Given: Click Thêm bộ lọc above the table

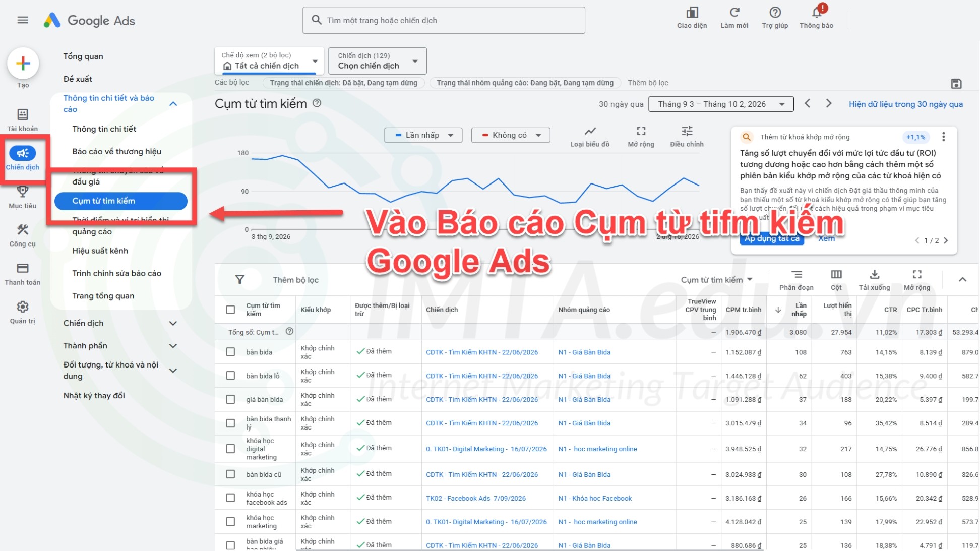Looking at the screenshot, I should (296, 280).
